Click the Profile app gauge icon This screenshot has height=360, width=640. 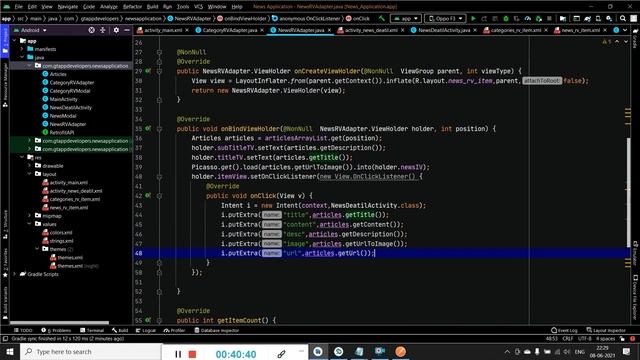click(x=528, y=18)
